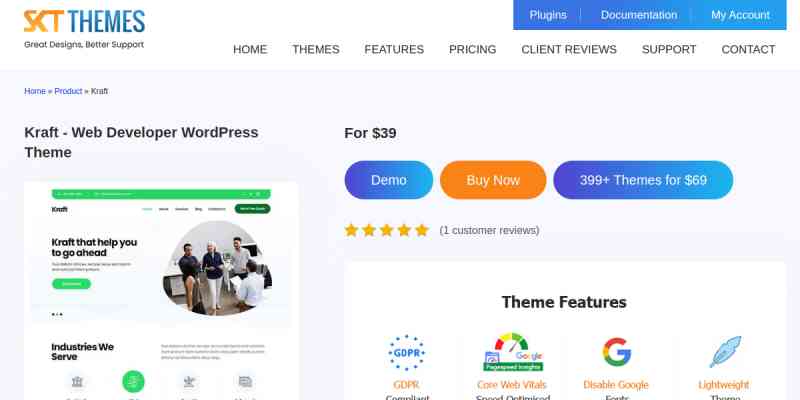The width and height of the screenshot is (800, 400).
Task: Click the GDPR Compliant feature icon
Action: pyautogui.click(x=407, y=353)
